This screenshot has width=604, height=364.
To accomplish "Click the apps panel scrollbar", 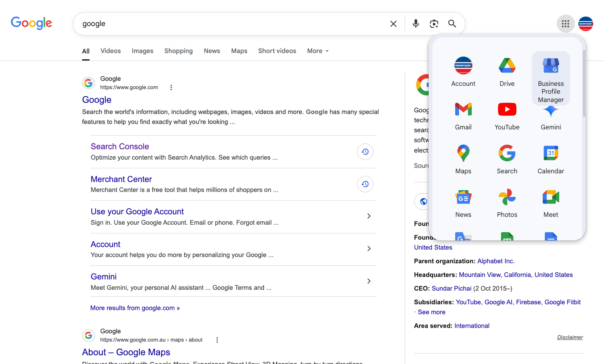I will [584, 83].
